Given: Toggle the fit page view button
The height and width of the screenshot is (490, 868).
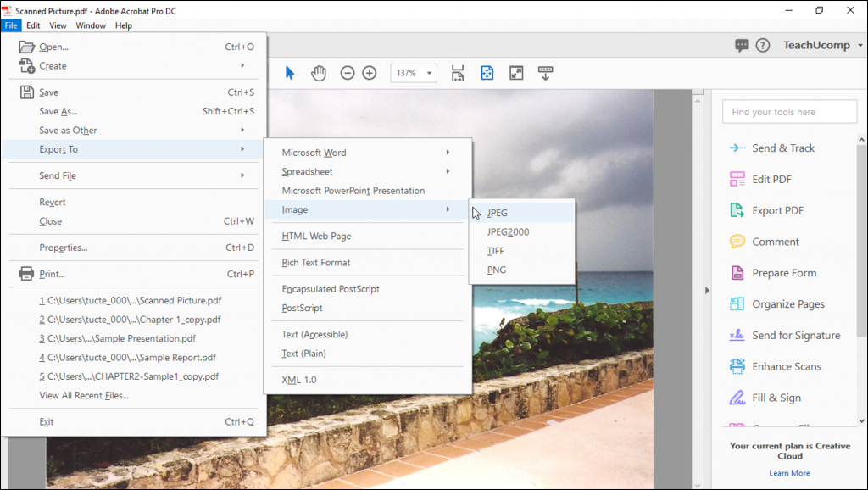Looking at the screenshot, I should [x=487, y=73].
